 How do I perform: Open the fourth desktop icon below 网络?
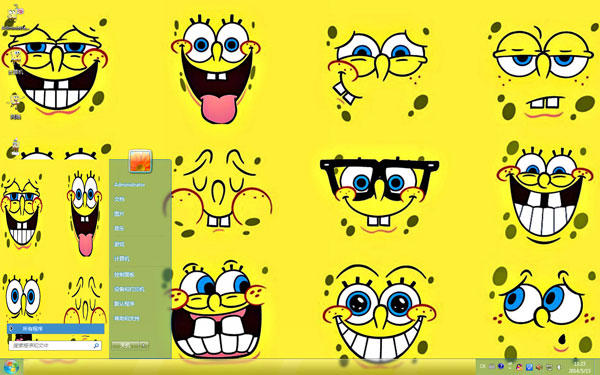[15, 147]
